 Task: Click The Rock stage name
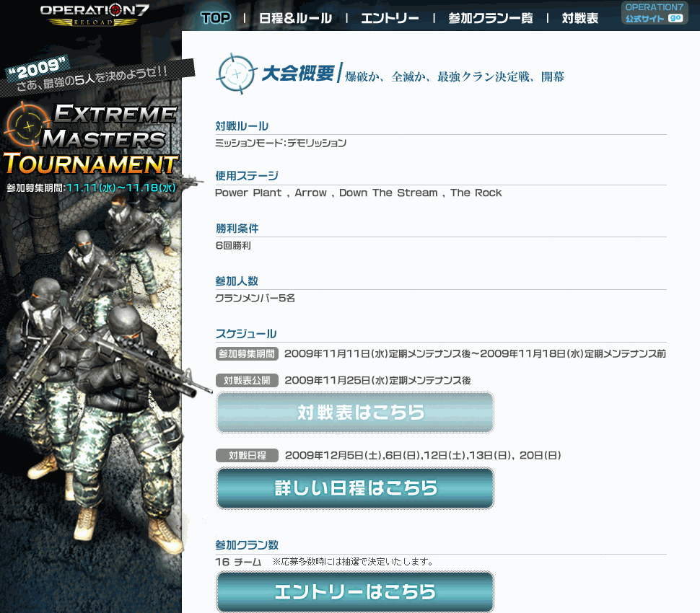tap(476, 193)
